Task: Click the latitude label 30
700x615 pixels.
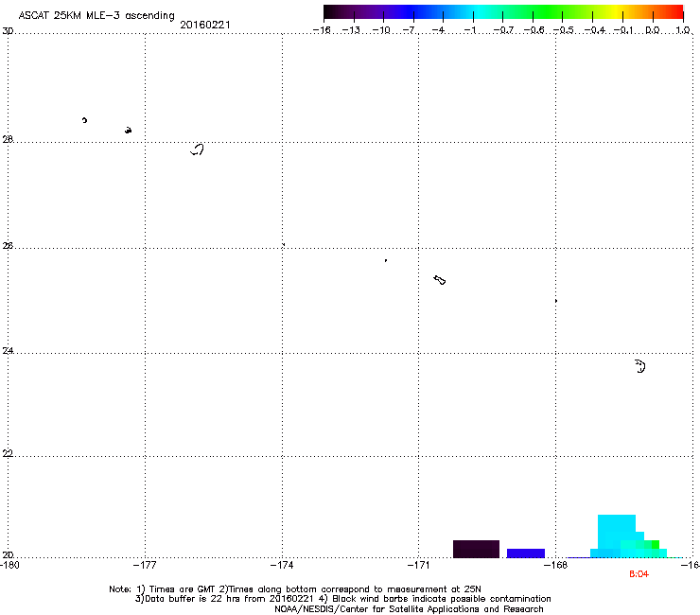Action: [x=8, y=31]
